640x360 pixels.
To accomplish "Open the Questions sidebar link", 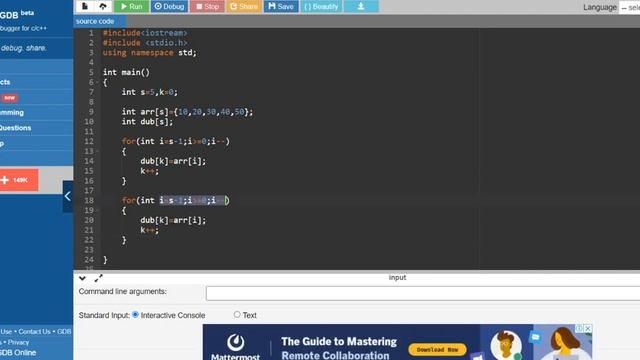I will click(x=16, y=128).
